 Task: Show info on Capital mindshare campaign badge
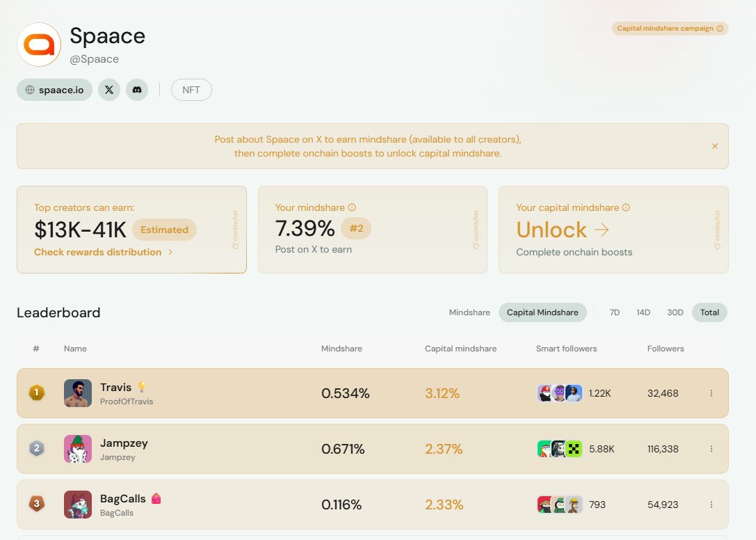(x=720, y=29)
